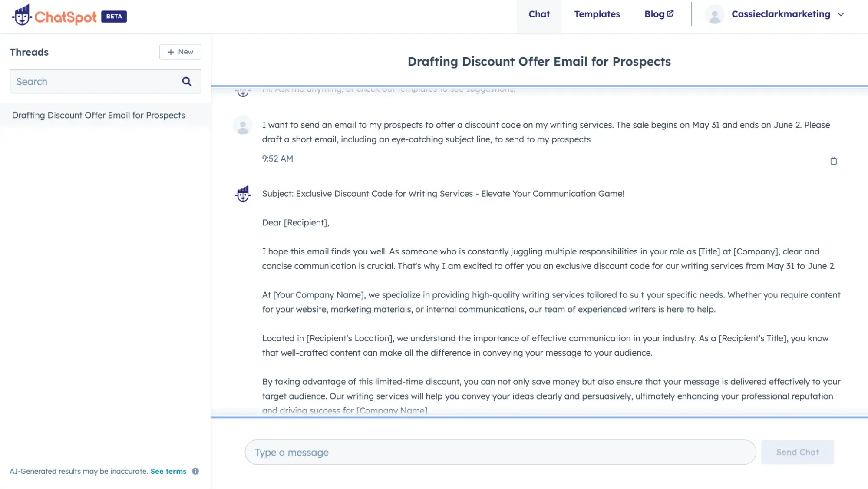
Task: Open the Chat tab
Action: pos(539,14)
